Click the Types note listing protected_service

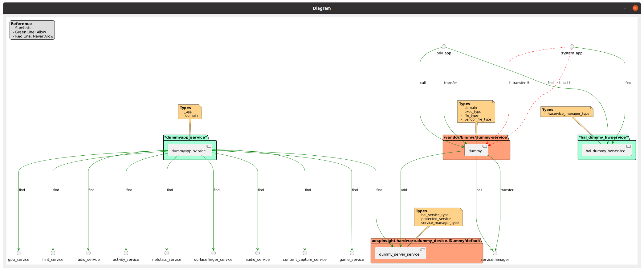(x=438, y=217)
